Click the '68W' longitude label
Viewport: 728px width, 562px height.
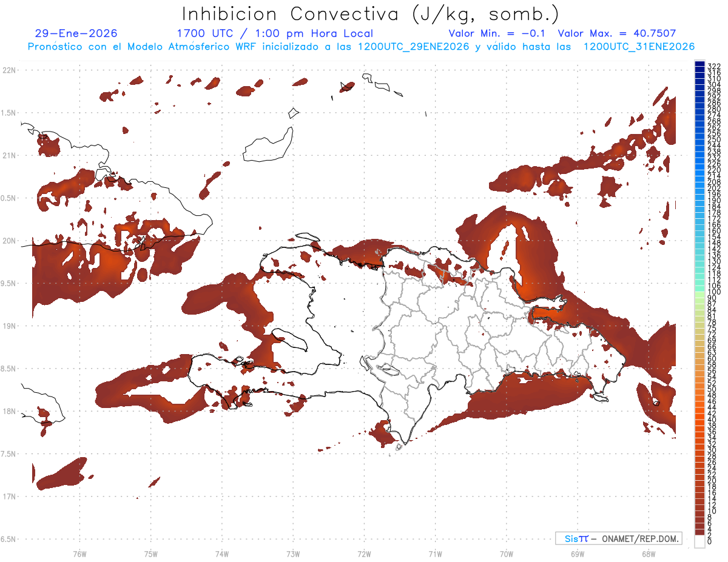point(648,554)
